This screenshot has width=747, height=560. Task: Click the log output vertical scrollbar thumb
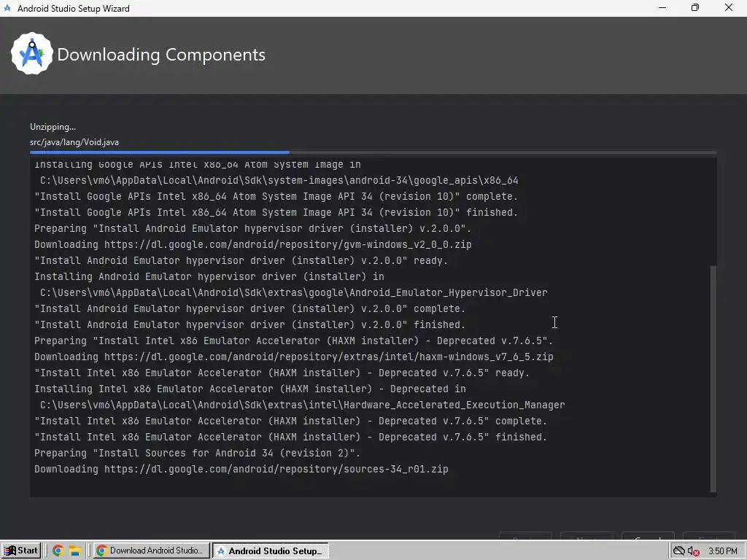pos(713,379)
